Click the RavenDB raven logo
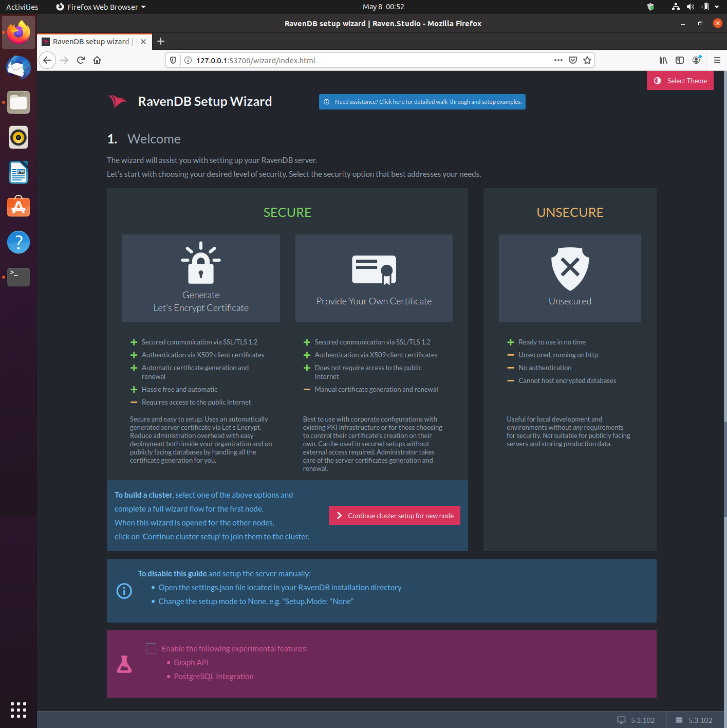This screenshot has width=727, height=728. coord(117,101)
